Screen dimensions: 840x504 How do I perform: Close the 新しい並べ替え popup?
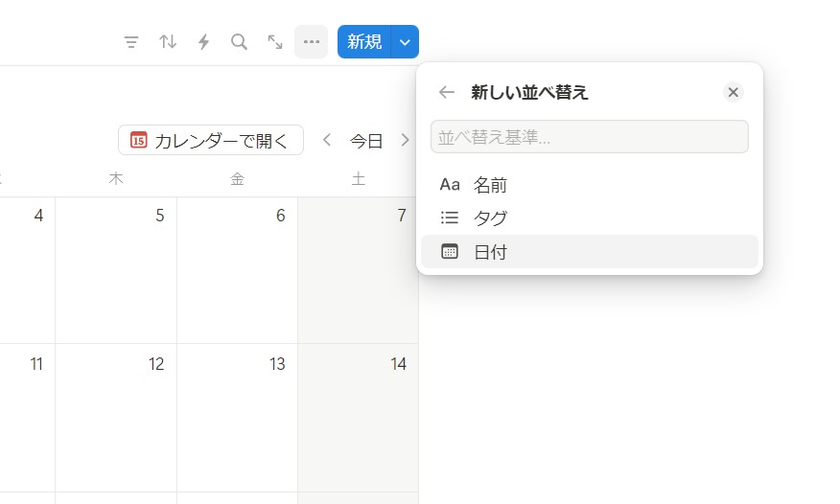[733, 92]
